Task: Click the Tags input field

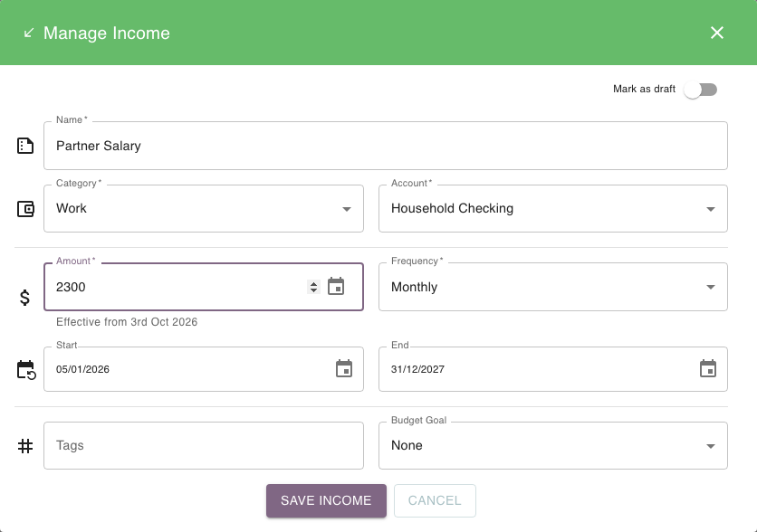Action: tap(203, 446)
